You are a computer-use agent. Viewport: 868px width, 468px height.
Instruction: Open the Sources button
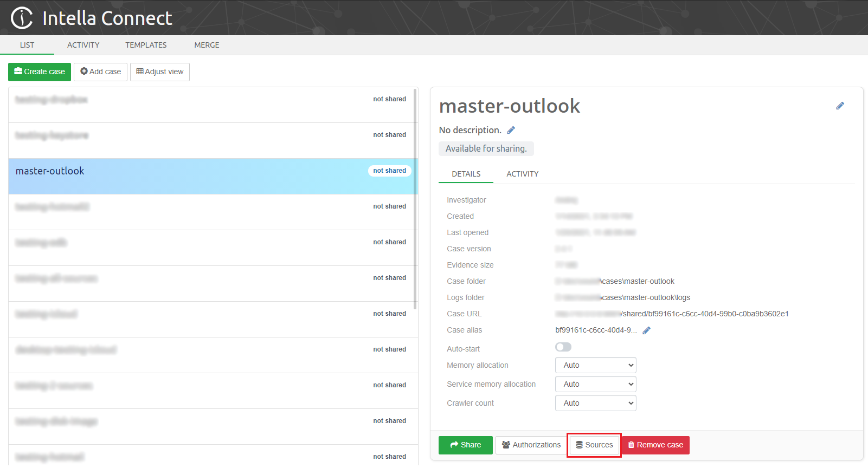click(594, 445)
